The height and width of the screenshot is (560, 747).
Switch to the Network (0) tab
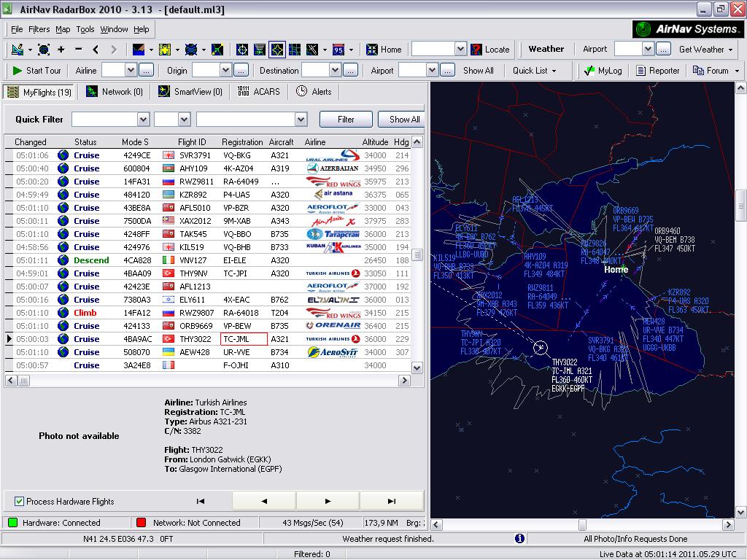tap(115, 92)
